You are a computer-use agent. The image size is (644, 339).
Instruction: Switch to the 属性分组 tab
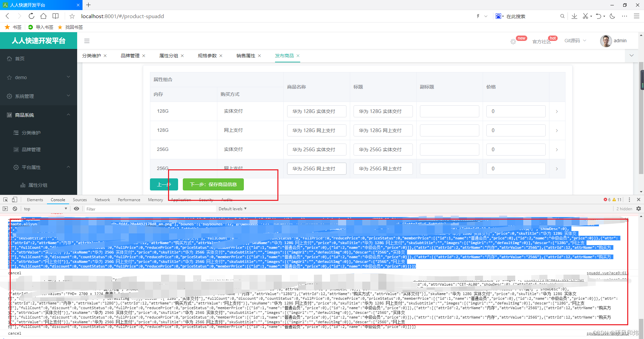coord(169,56)
